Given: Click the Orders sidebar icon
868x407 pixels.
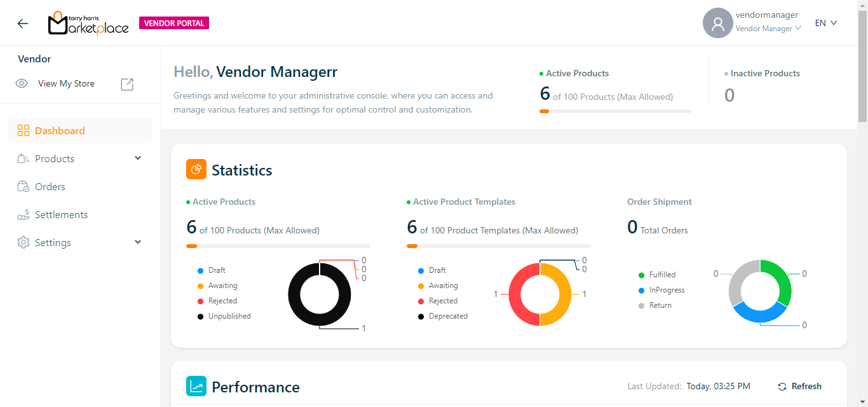Looking at the screenshot, I should tap(24, 187).
